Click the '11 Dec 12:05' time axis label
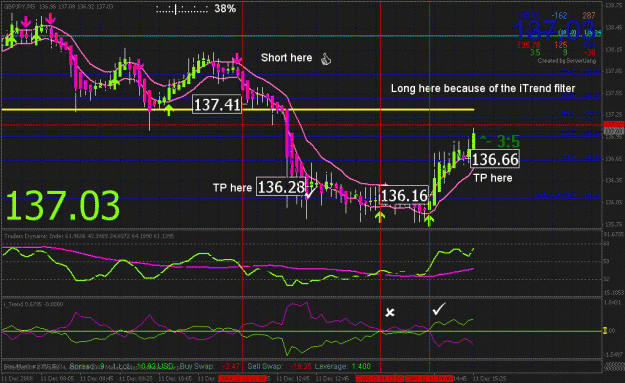The height and width of the screenshot is (383, 625). pyautogui.click(x=293, y=378)
